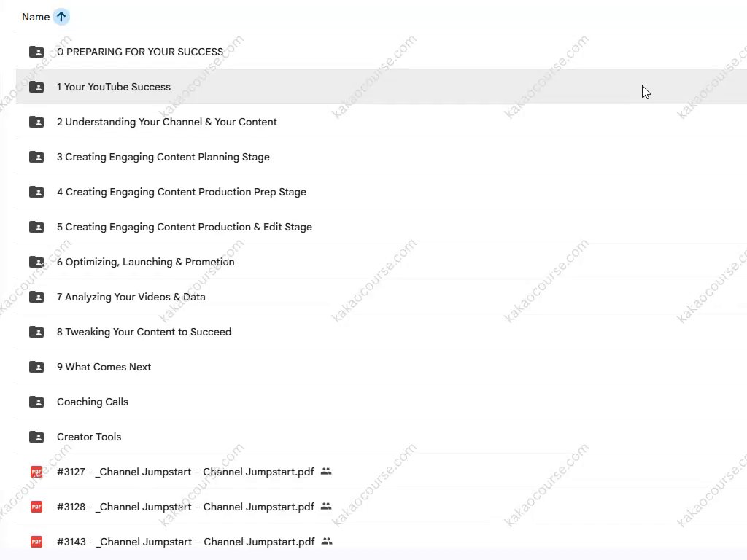Click folder icon for Production Prep Stage

click(36, 192)
